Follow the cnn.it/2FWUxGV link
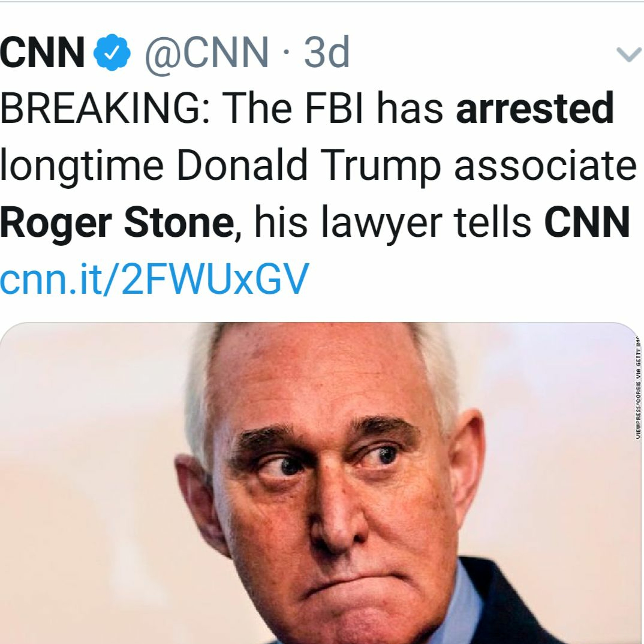Image resolution: width=644 pixels, height=644 pixels. pyautogui.click(x=154, y=278)
